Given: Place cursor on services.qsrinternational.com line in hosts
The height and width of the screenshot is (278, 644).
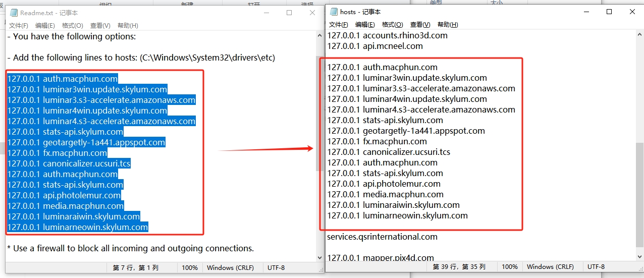Looking at the screenshot, I should tap(382, 237).
